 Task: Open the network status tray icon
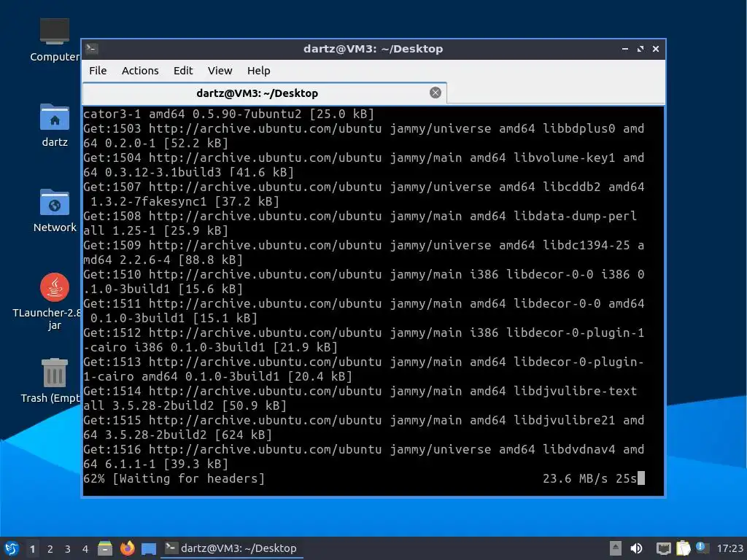(x=663, y=548)
